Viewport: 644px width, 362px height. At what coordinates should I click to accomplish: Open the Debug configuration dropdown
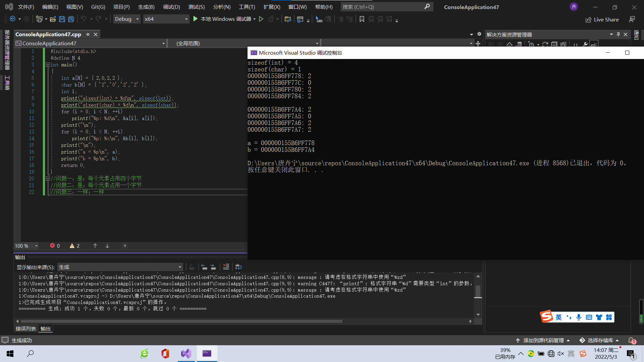click(126, 19)
